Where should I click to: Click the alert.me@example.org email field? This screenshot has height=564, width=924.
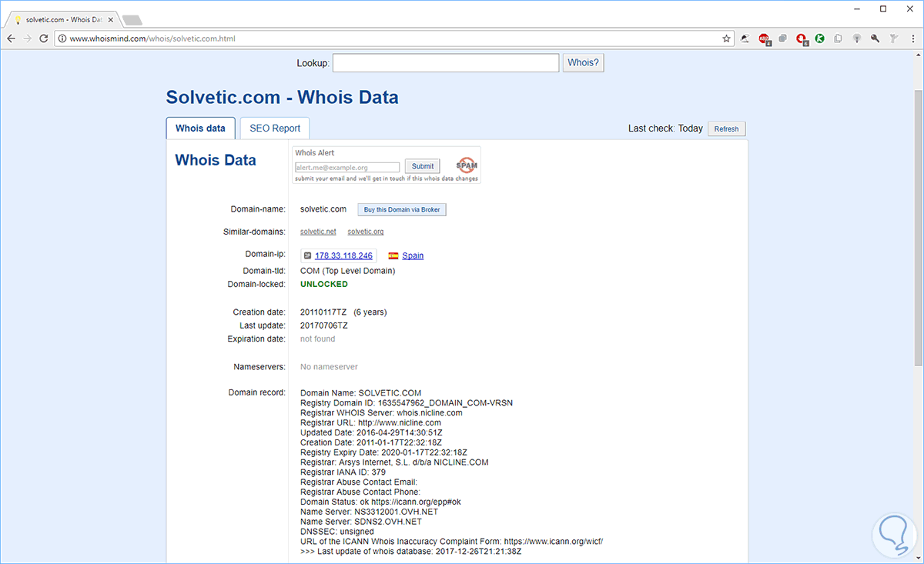tap(347, 167)
